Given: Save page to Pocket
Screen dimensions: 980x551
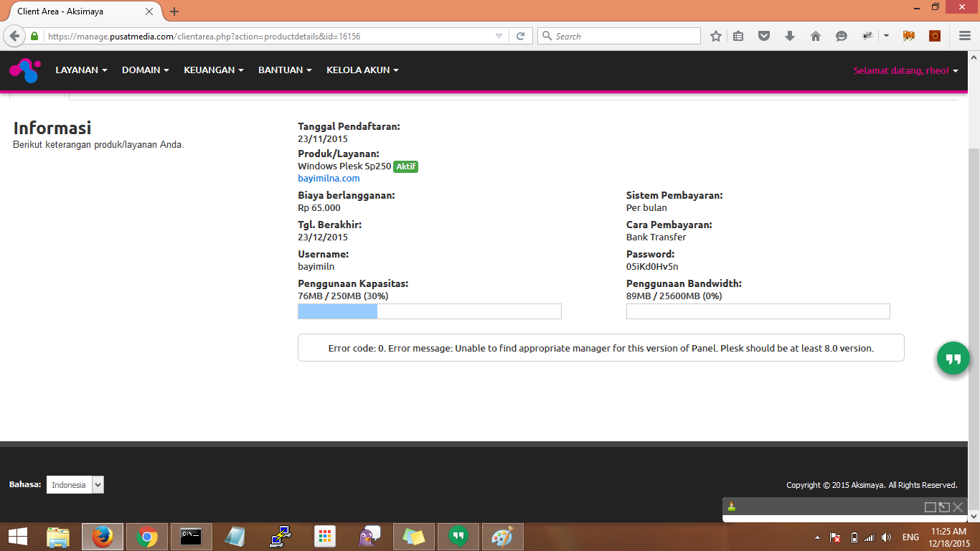Looking at the screenshot, I should pyautogui.click(x=764, y=36).
